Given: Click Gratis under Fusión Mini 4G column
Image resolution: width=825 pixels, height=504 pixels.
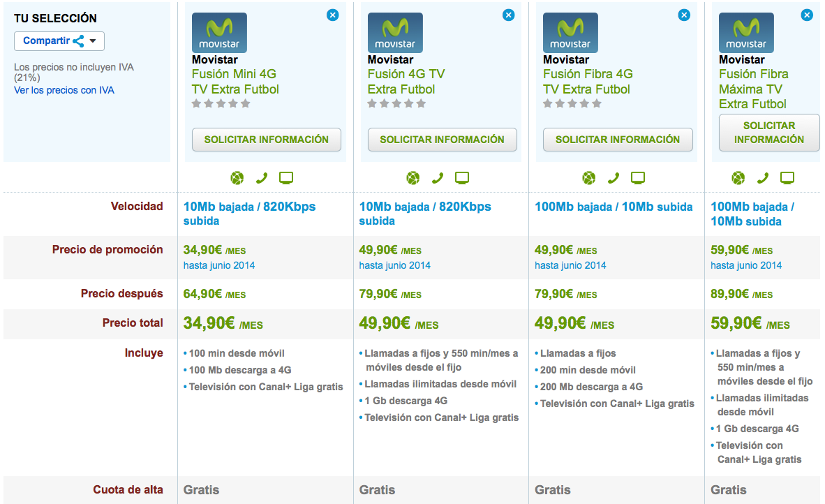Looking at the screenshot, I should (202, 490).
